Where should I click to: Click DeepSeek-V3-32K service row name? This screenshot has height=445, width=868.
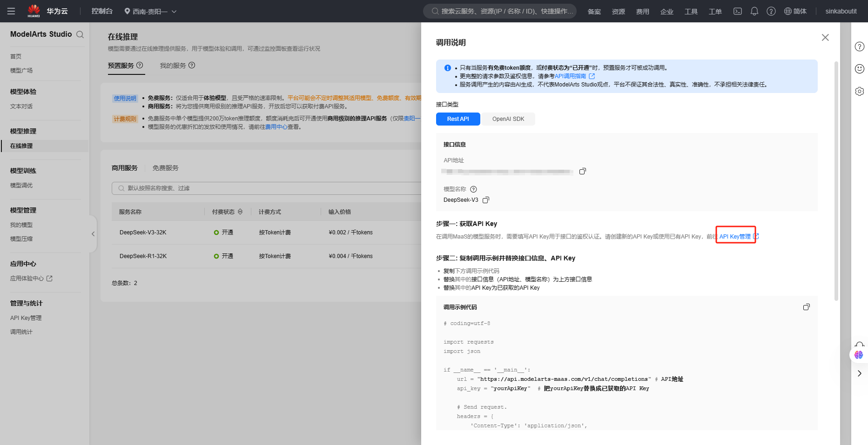click(143, 232)
